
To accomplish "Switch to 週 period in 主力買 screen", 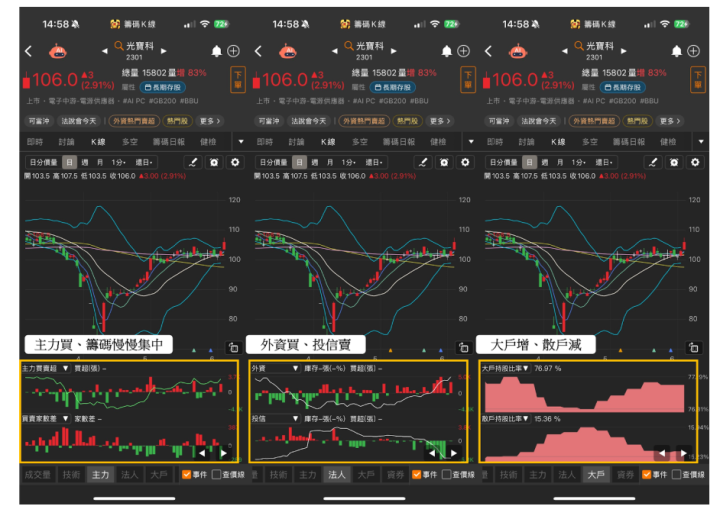I will [84, 162].
